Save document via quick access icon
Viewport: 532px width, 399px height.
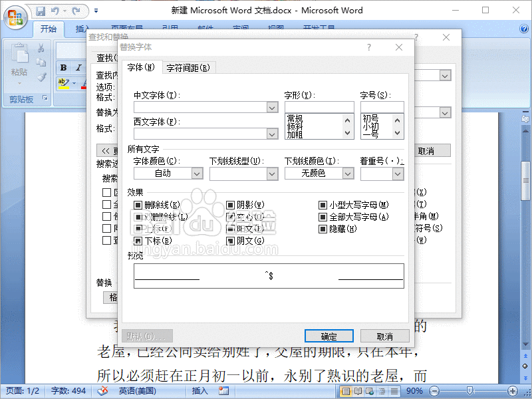(41, 11)
